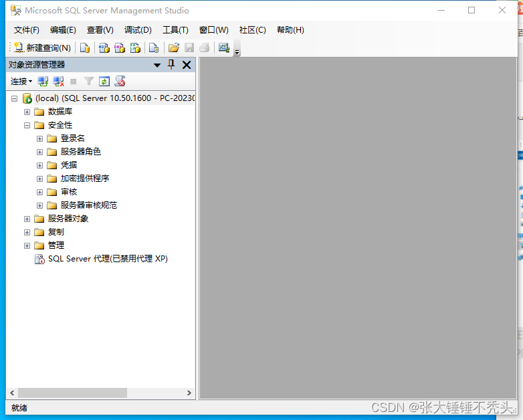The height and width of the screenshot is (420, 523).
Task: Open the 窗口(W) menu
Action: pyautogui.click(x=214, y=30)
